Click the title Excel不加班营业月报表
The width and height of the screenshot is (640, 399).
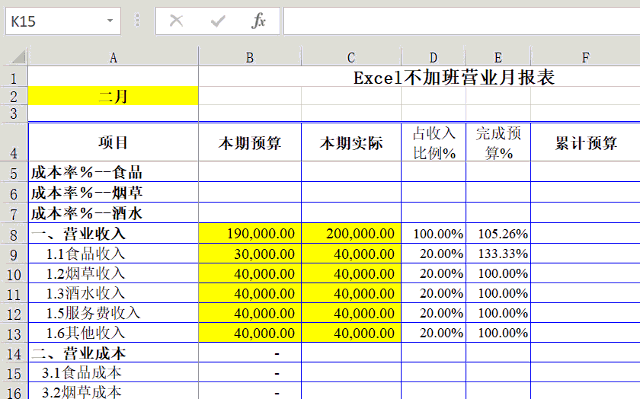coord(454,78)
